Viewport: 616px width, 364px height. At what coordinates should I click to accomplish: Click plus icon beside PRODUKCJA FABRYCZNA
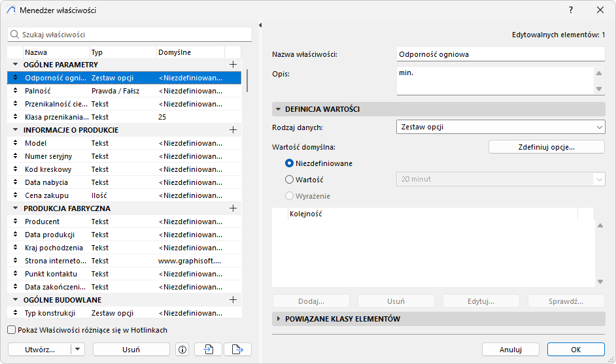[x=233, y=208]
